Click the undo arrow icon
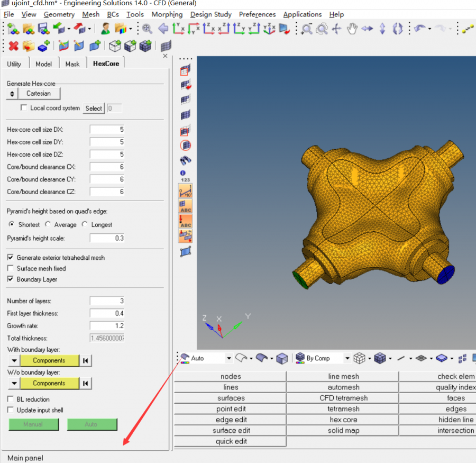Image resolution: width=476 pixels, height=463 pixels. tap(420, 29)
